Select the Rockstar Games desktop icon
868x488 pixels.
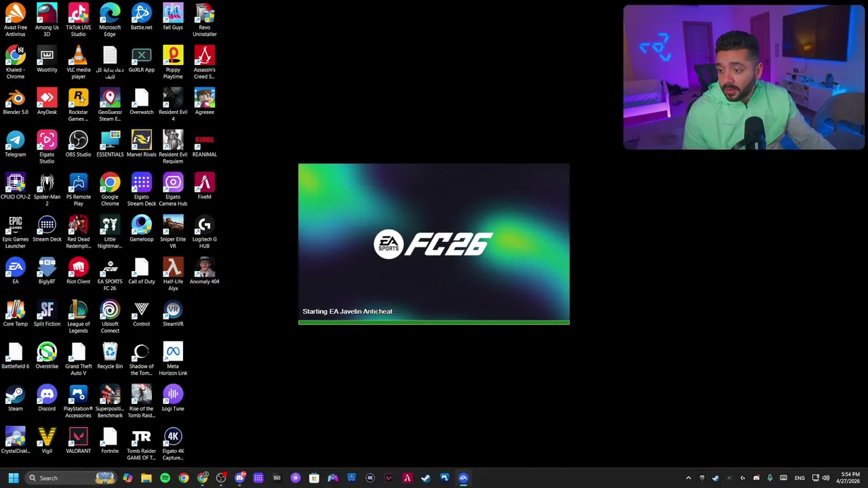click(x=78, y=105)
